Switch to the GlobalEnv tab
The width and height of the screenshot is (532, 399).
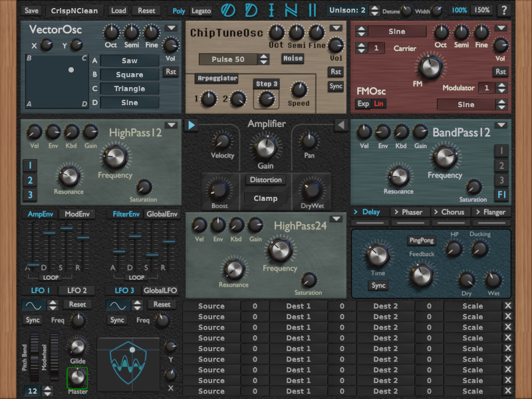coord(162,214)
